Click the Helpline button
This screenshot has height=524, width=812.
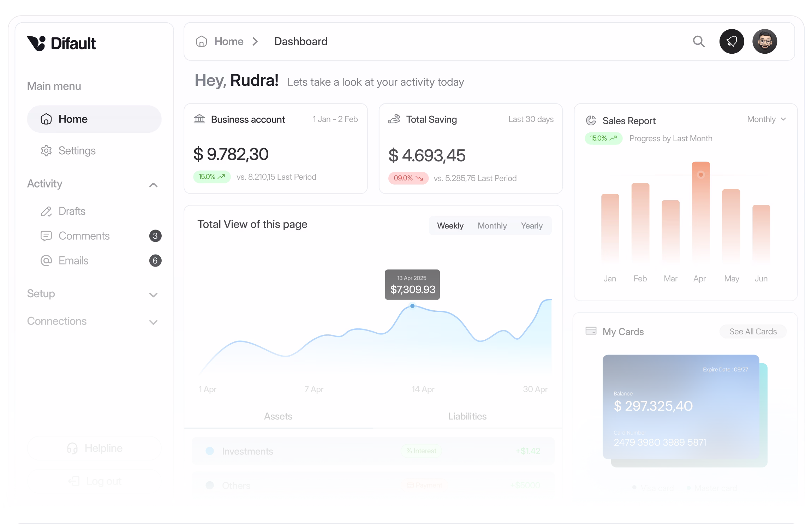click(x=94, y=448)
